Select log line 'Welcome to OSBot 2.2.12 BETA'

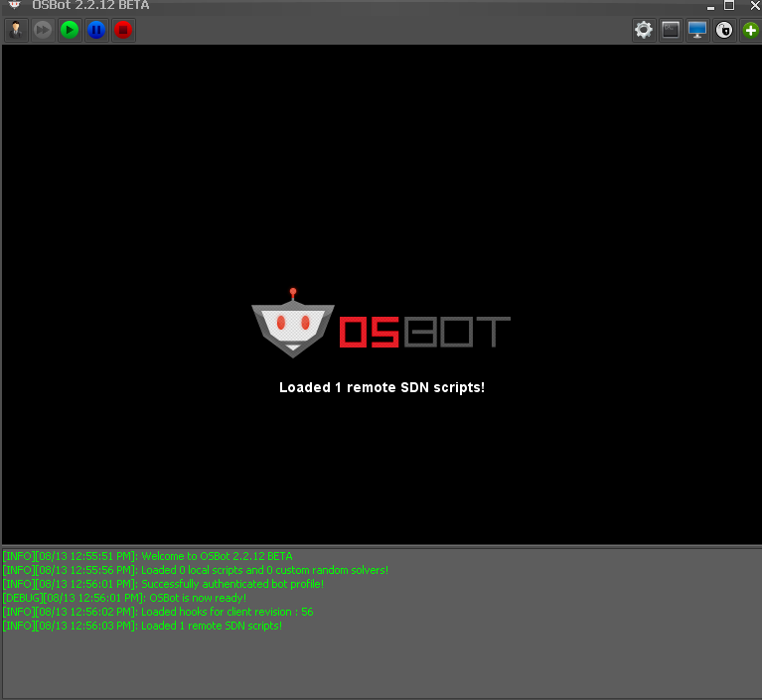tap(148, 556)
